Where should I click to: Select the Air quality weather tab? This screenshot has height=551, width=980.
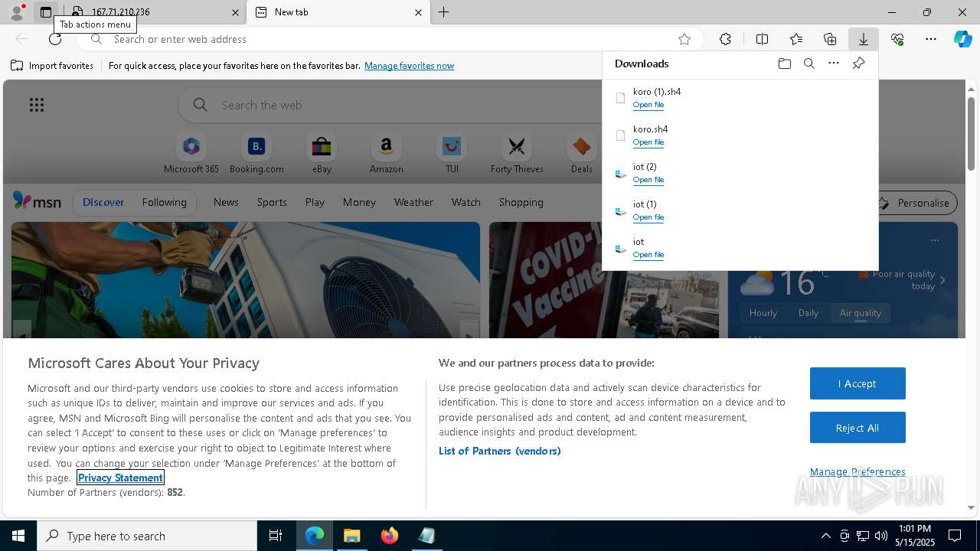(861, 313)
